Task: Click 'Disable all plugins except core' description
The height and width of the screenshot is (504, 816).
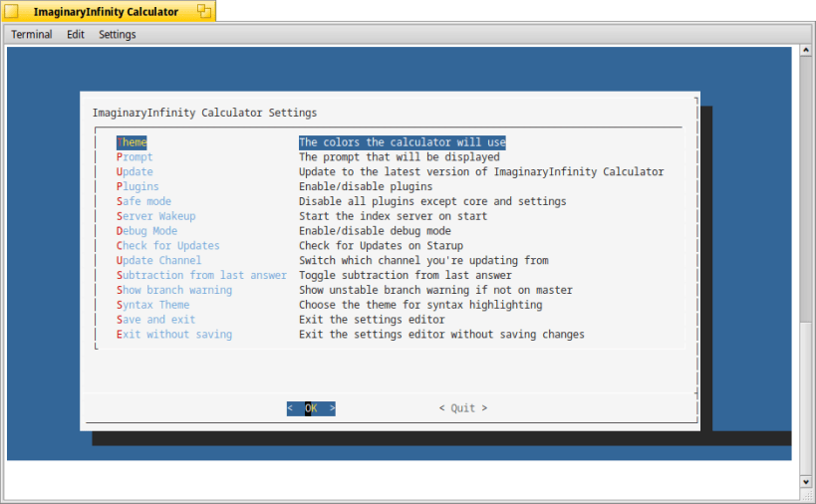Action: click(x=432, y=201)
